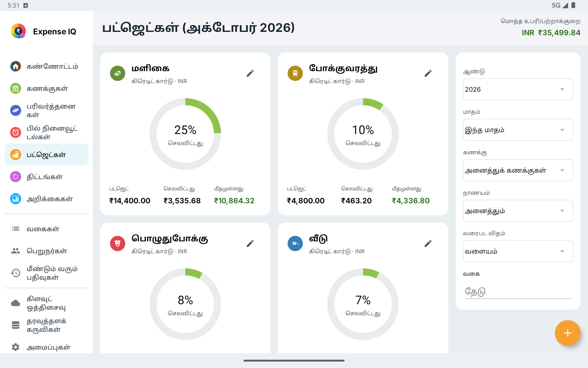Open தரவுத்தளக் கருவிகள் database icon
The image size is (588, 368).
(x=16, y=325)
